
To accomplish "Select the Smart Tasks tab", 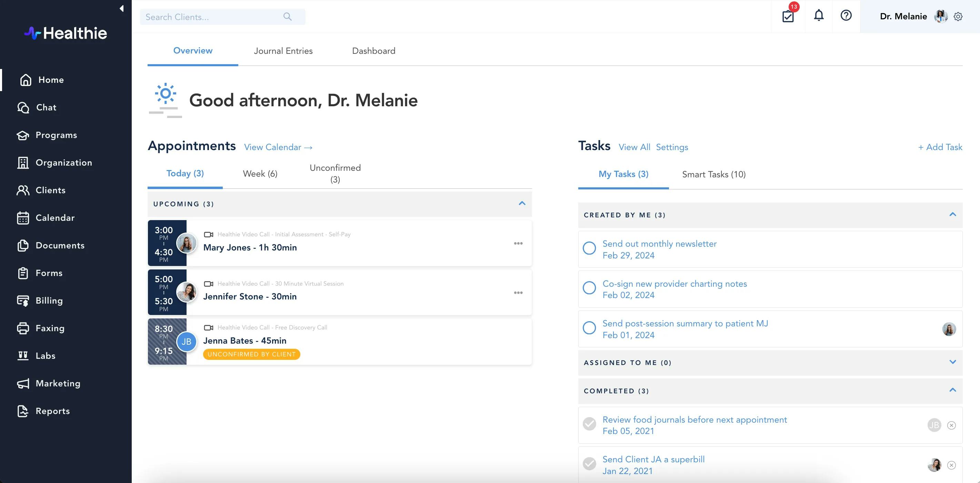I will coord(713,174).
